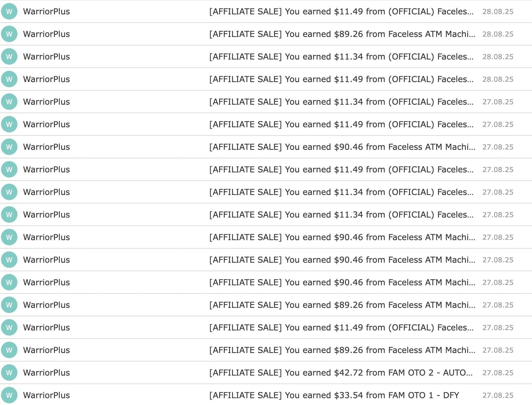The width and height of the screenshot is (532, 405).
Task: Click the W avatar of the topmost email
Action: click(x=9, y=11)
